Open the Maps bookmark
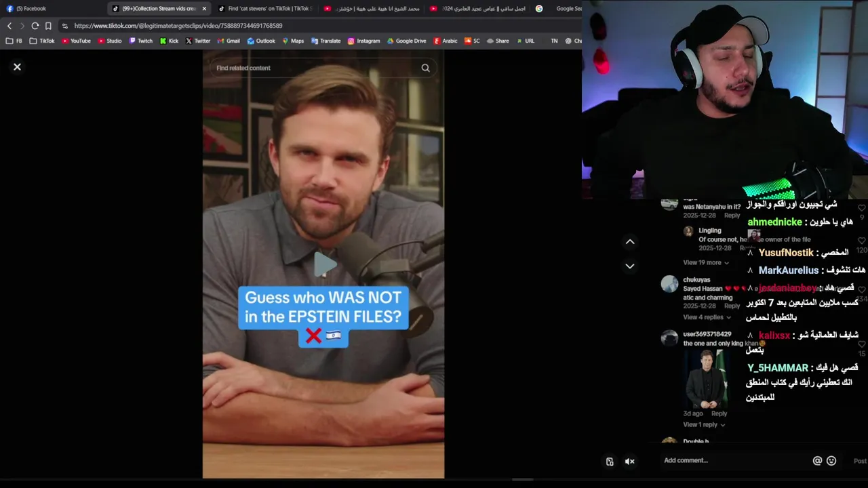Image resolution: width=868 pixels, height=488 pixels. pos(293,41)
